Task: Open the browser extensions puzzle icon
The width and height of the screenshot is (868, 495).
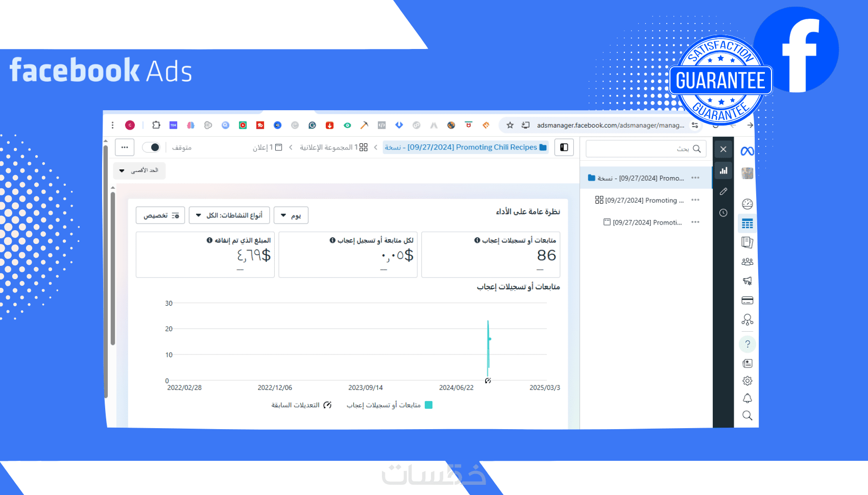Action: coord(156,125)
